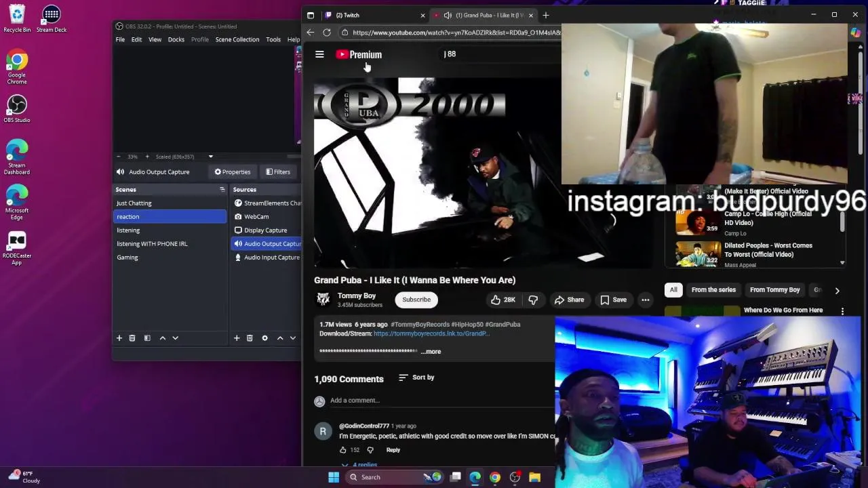Share the Grand Puba video

point(569,300)
